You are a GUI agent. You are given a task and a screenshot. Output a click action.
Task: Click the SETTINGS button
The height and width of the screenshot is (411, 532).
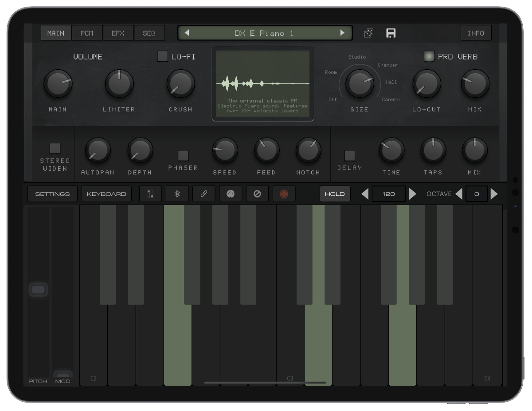pos(52,194)
